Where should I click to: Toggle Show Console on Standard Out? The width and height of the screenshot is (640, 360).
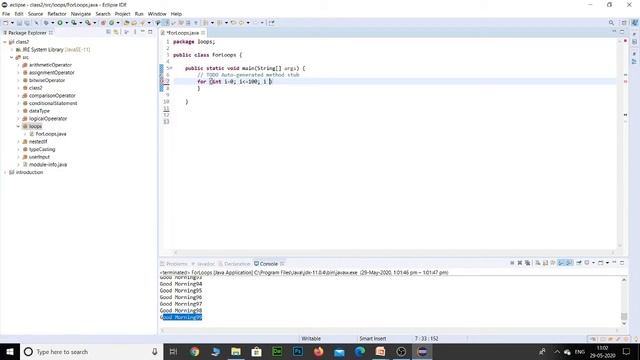(561, 263)
